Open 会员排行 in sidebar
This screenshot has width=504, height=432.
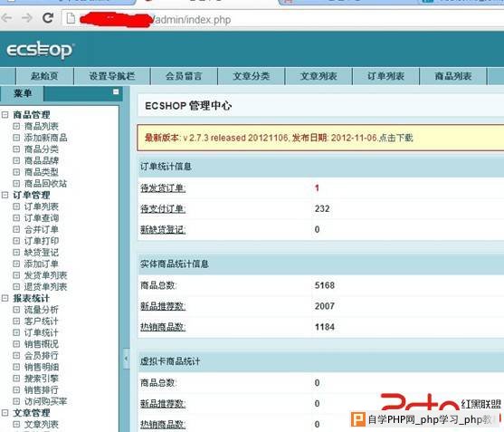(41, 355)
